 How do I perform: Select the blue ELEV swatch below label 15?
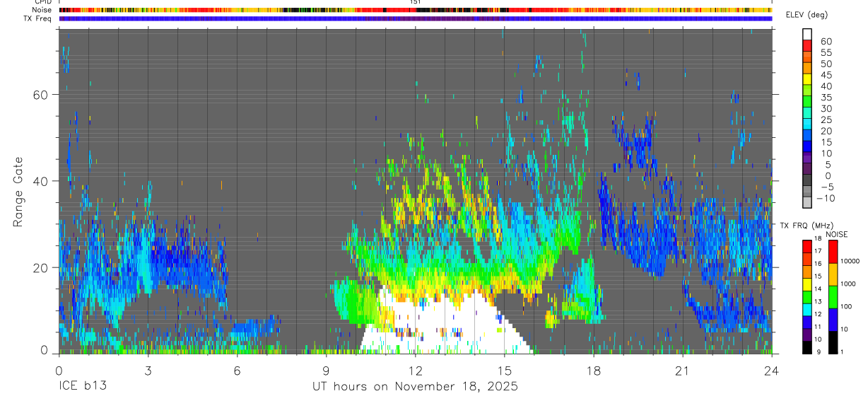click(808, 146)
